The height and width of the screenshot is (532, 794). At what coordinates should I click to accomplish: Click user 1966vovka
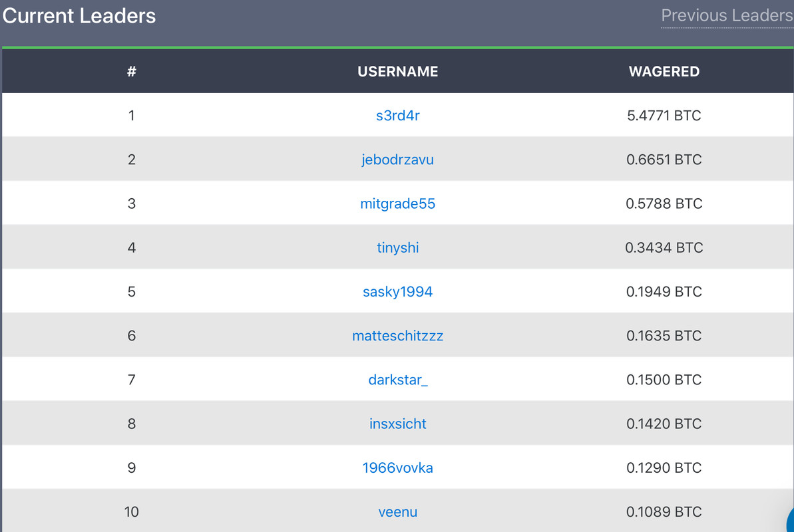(x=398, y=467)
